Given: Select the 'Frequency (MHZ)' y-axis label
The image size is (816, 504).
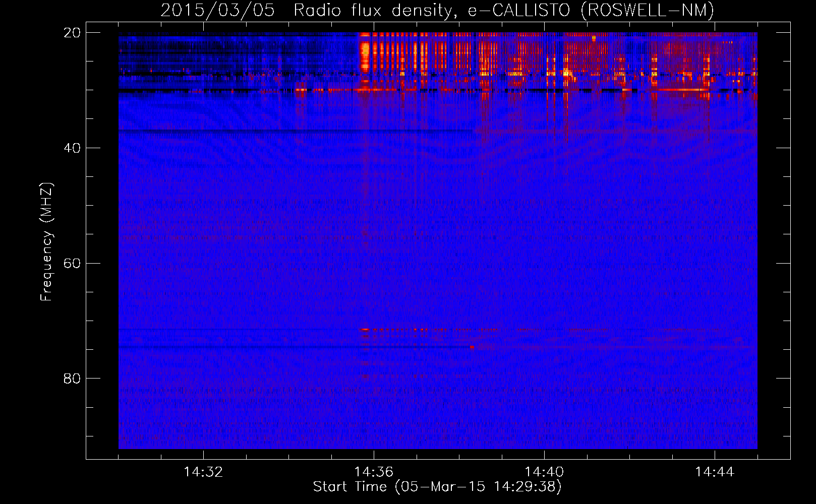Looking at the screenshot, I should tap(46, 241).
